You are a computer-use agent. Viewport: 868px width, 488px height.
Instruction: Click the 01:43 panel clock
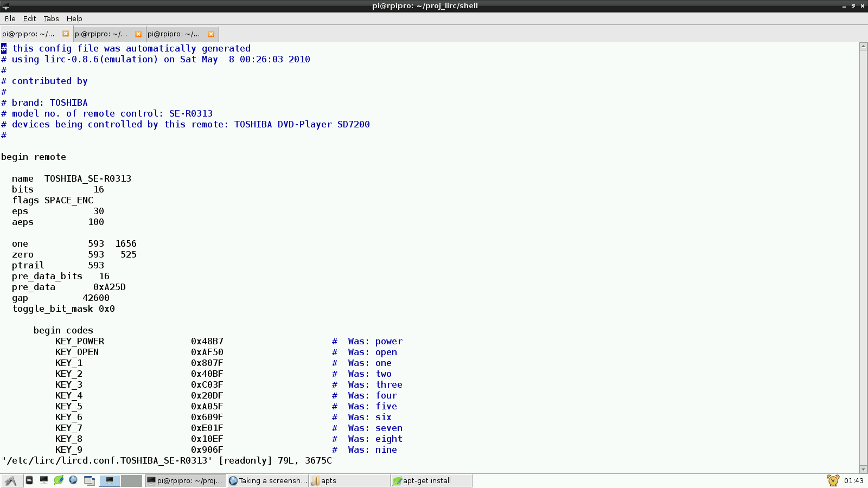[x=854, y=480]
